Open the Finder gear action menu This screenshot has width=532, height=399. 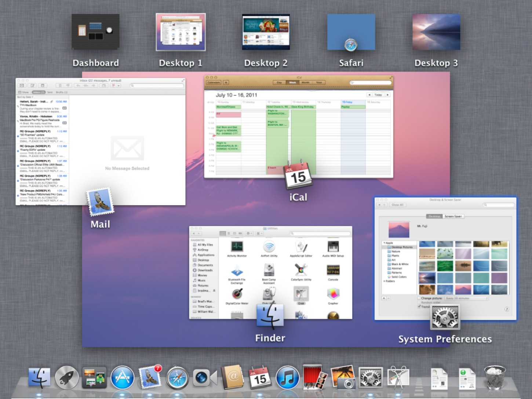[x=249, y=233]
